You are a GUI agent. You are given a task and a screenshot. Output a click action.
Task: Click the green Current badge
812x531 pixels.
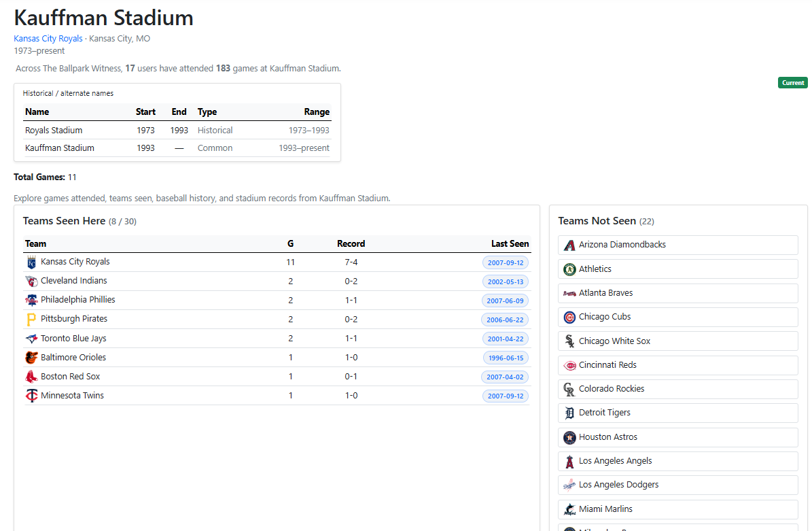coord(792,83)
